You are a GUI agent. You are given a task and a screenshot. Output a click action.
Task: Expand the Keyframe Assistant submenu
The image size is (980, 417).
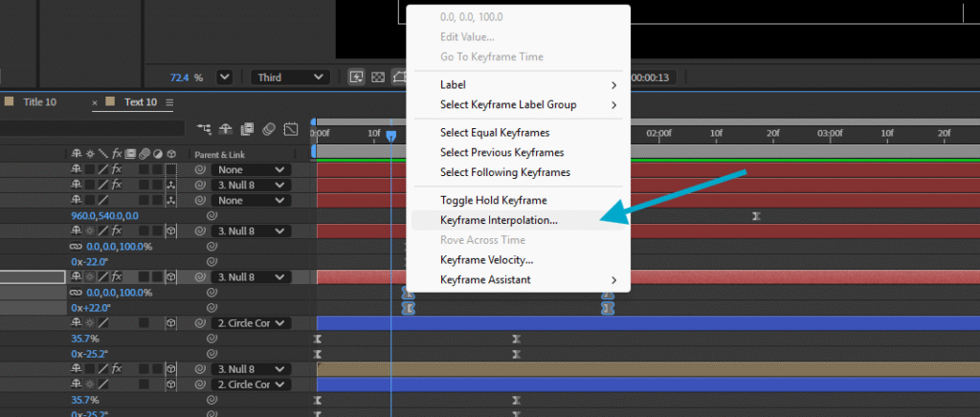(x=518, y=279)
